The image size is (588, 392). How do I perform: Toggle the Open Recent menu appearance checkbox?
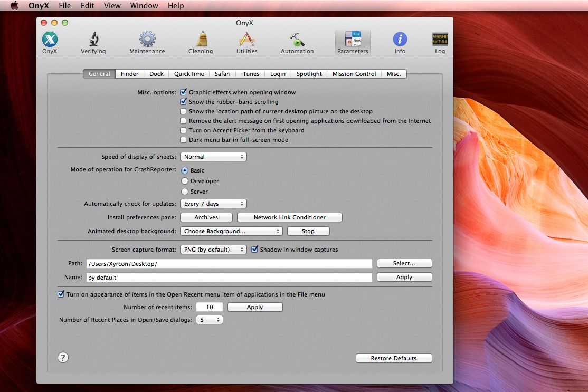tap(61, 294)
